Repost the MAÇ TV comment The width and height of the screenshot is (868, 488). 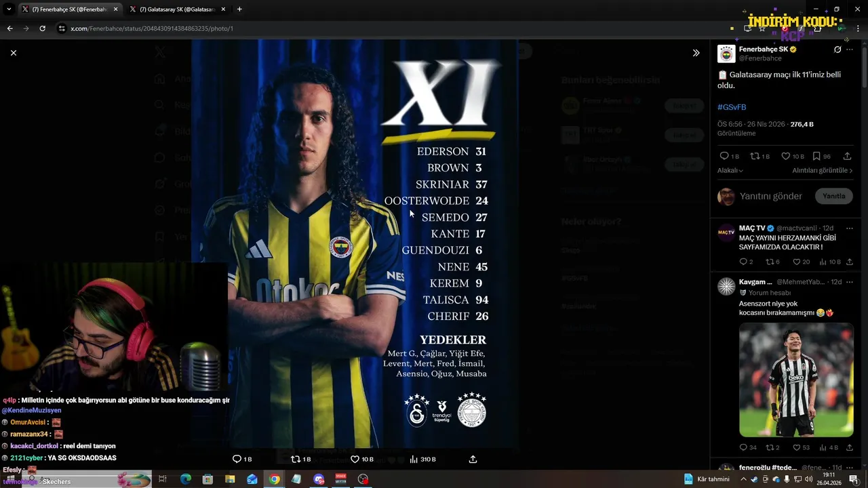(769, 262)
